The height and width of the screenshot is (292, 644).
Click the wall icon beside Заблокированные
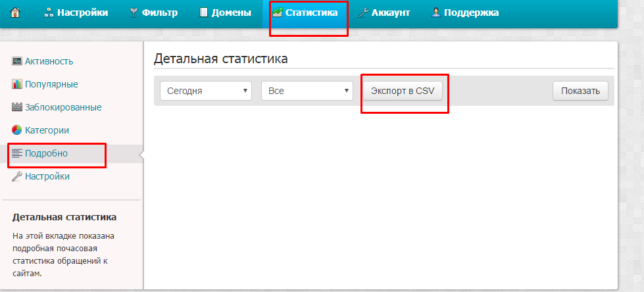tap(17, 108)
